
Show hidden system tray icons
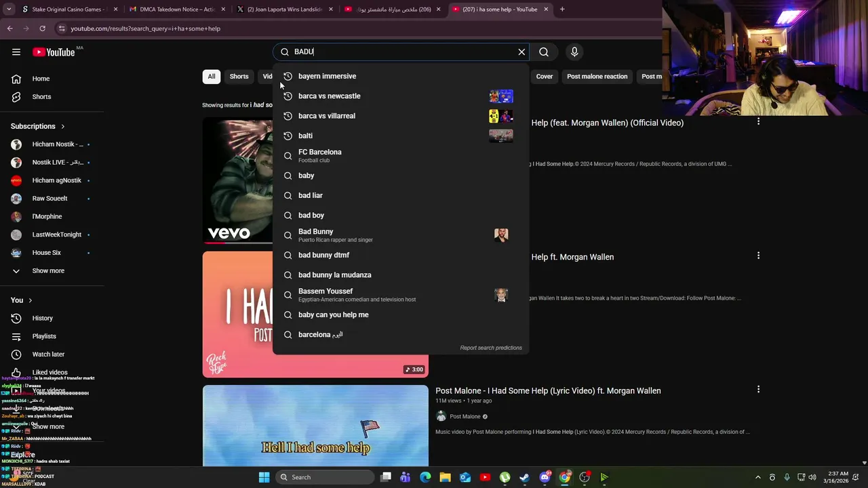click(757, 477)
